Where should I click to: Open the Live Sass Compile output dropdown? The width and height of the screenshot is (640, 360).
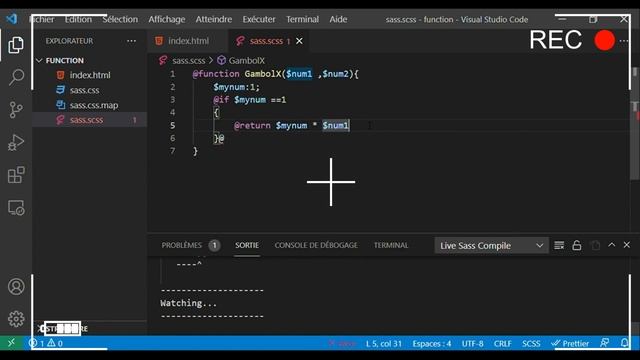click(491, 246)
